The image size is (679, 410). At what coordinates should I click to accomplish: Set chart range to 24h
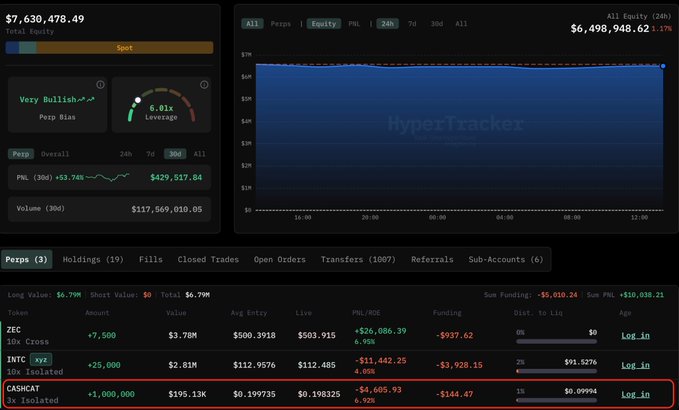coord(387,24)
